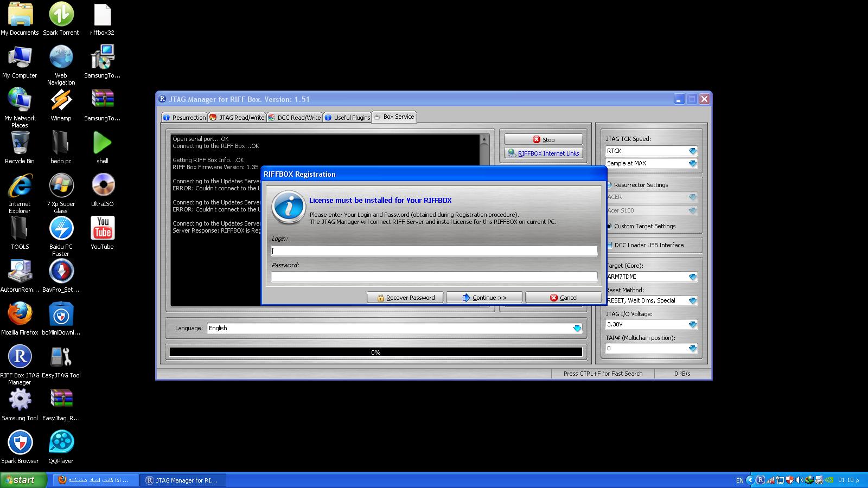868x488 pixels.
Task: Open the Sample at MAX dropdown
Action: pyautogui.click(x=692, y=163)
